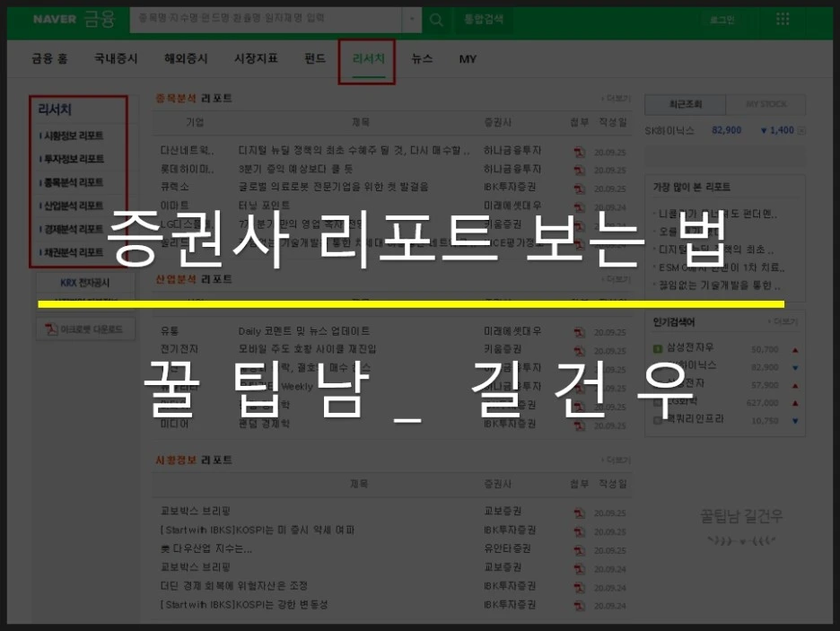Open PDF for 유통 Daily 코멘트 report
Viewport: 840px width, 631px height.
coord(579,333)
